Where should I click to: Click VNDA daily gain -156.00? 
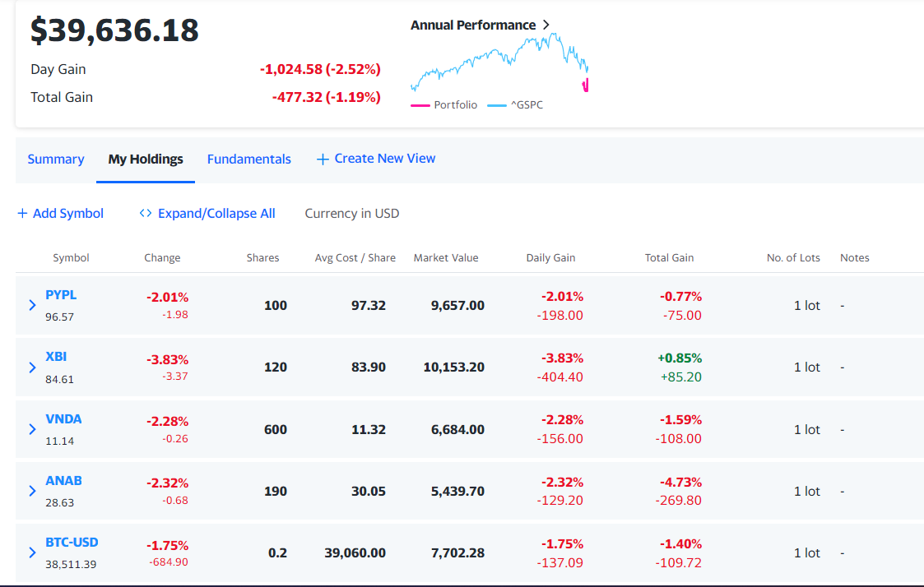pos(560,439)
